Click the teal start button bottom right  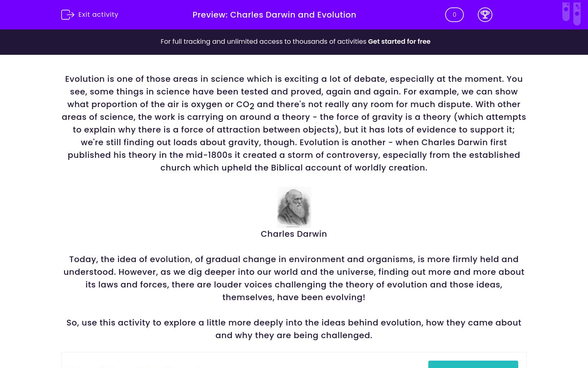(473, 366)
